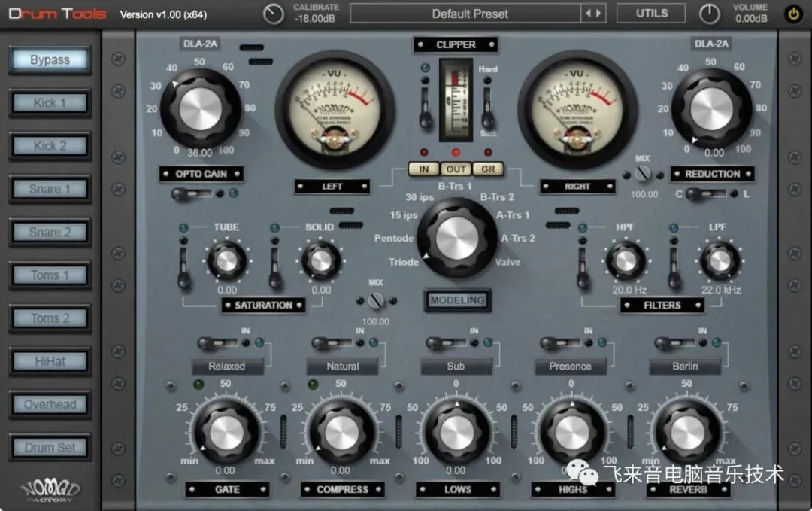Click the preset previous/next arrows
Screen dimensions: 812x511
pyautogui.click(x=593, y=14)
